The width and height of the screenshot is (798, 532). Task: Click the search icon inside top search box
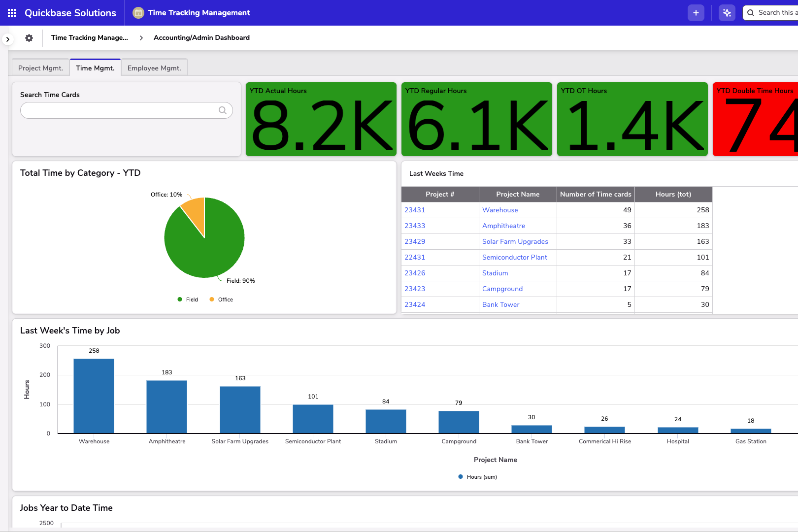(751, 12)
